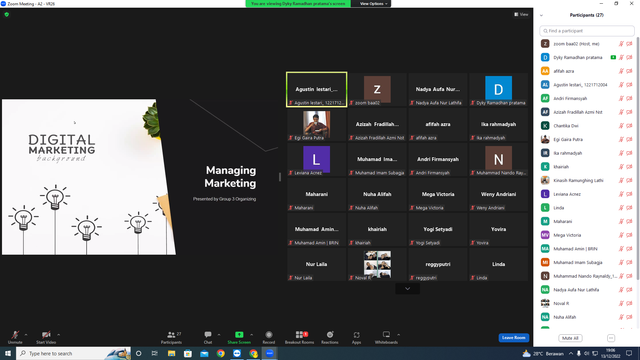Click the screen share indicator for Dyky Ramadhan

point(613,58)
